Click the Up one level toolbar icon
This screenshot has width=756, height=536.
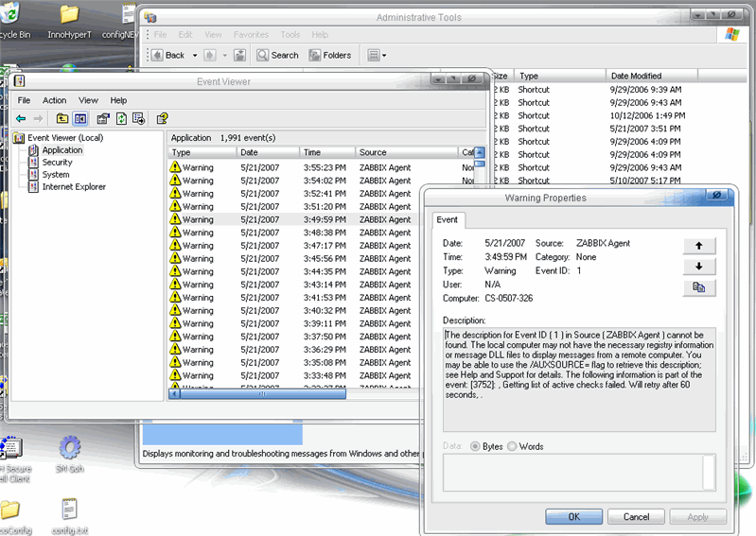62,118
